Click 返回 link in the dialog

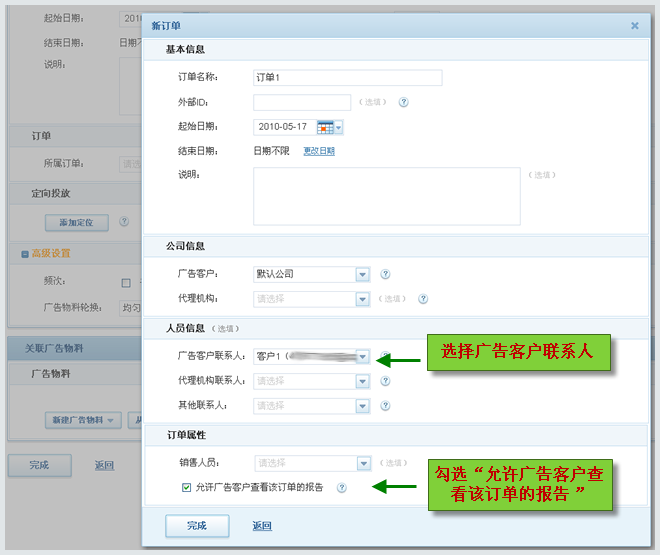[262, 526]
